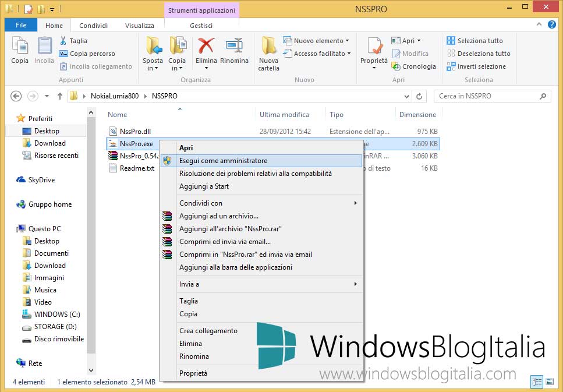Sort by the Dimensione column header
The height and width of the screenshot is (392, 563).
[417, 115]
